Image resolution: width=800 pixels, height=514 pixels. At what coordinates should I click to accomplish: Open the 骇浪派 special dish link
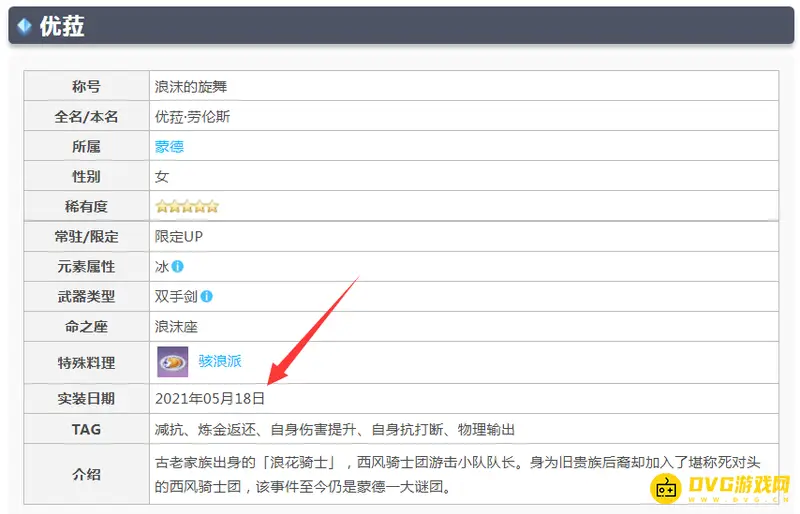coord(220,362)
